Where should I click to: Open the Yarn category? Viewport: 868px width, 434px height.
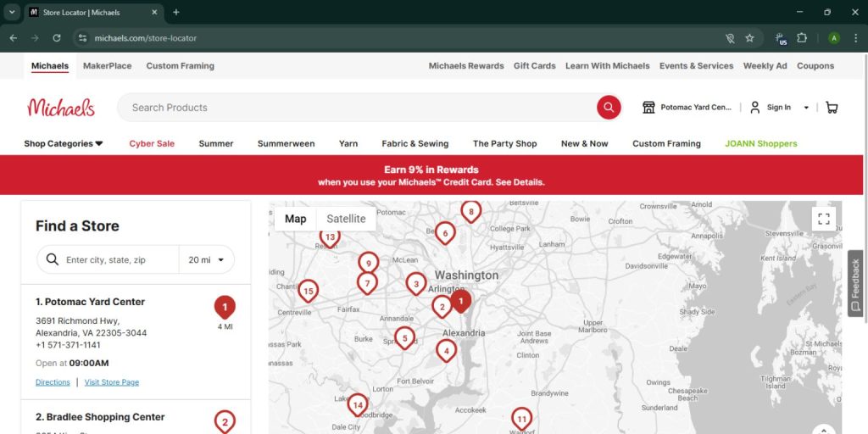(348, 143)
